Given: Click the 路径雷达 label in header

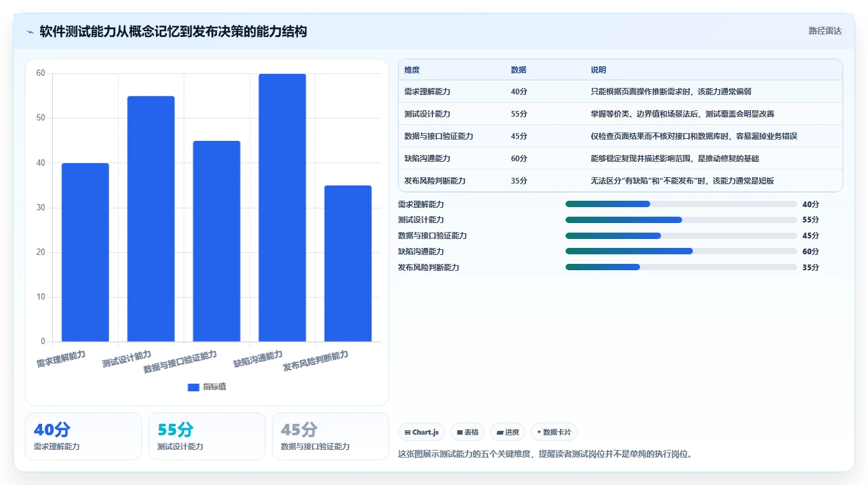Looking at the screenshot, I should point(825,31).
